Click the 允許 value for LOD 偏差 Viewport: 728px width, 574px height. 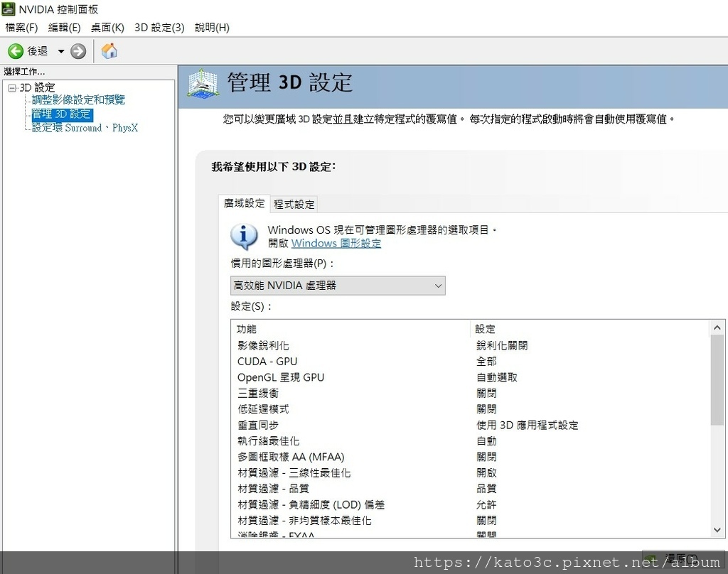[x=486, y=504]
